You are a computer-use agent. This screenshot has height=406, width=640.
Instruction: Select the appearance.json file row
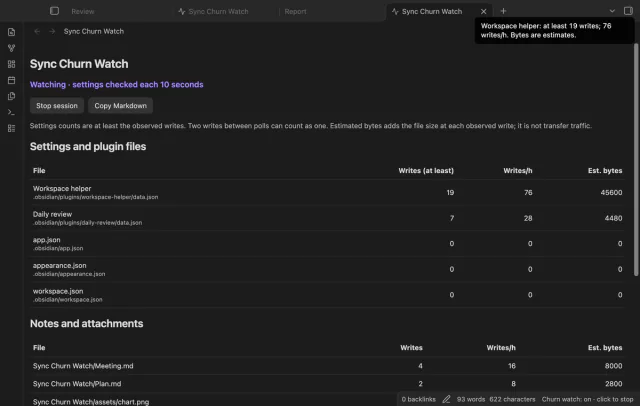pos(327,269)
